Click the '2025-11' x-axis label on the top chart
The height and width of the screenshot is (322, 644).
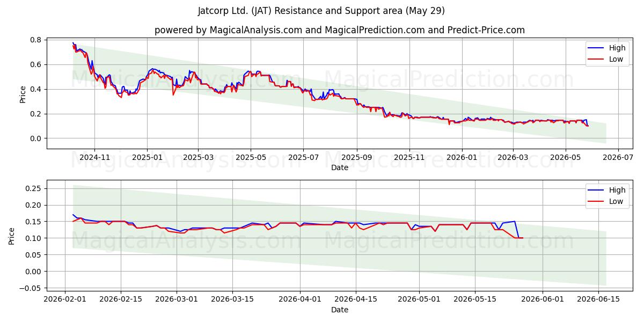pos(409,158)
